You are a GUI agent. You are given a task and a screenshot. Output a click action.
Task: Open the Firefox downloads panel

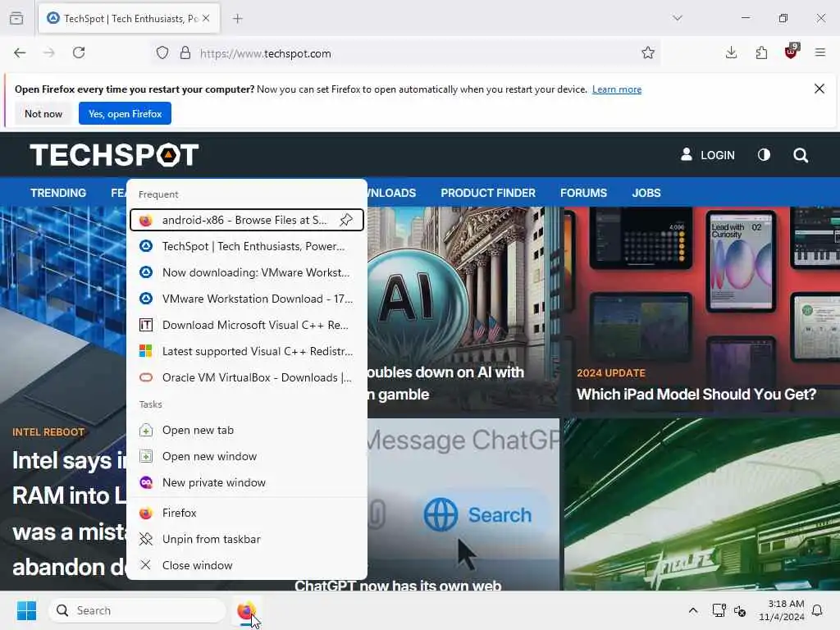coord(731,52)
